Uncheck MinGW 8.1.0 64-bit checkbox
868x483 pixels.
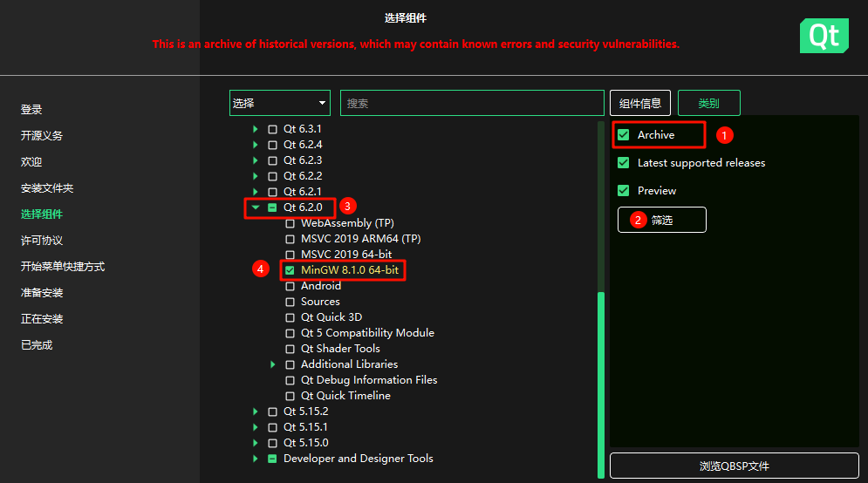coord(290,270)
